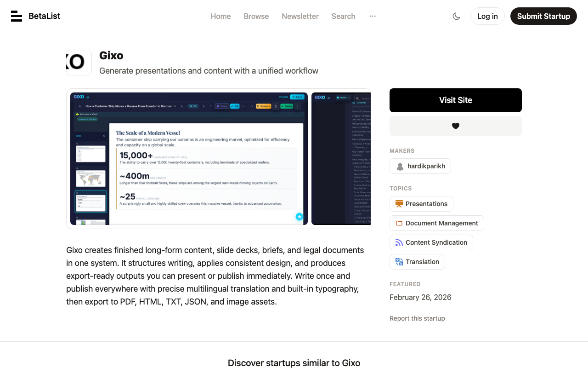Screen dimensions: 588x368
Task: Open the Document Management topic tag
Action: pos(437,223)
